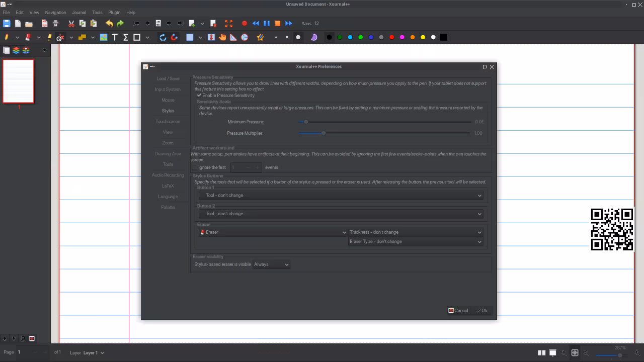Click the Sans 12 font selector

[x=310, y=24]
